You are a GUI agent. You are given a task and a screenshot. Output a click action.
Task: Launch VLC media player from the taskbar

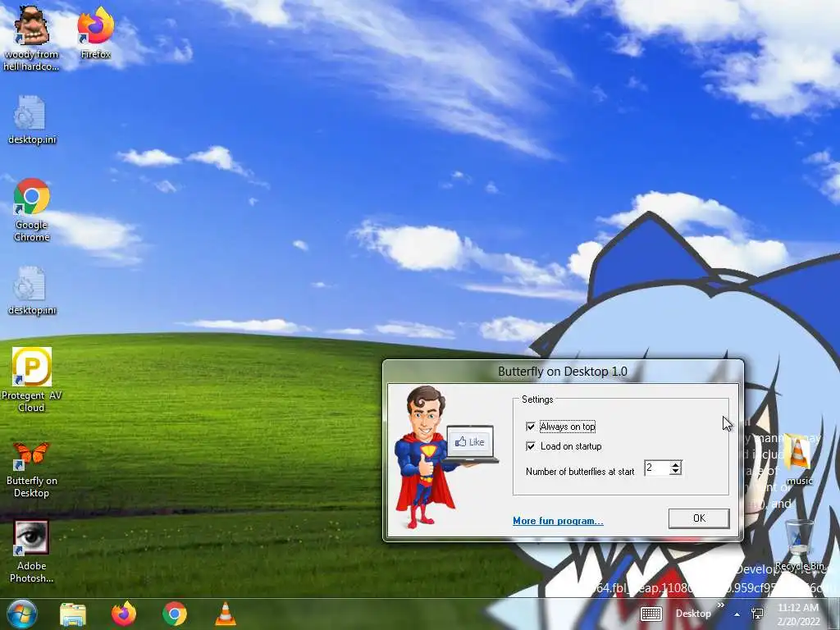[226, 614]
